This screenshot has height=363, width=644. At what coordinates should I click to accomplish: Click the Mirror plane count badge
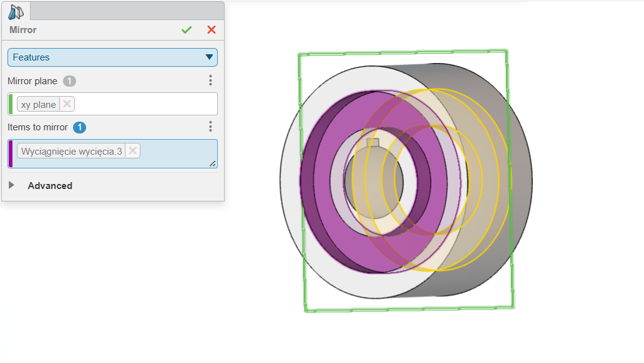pos(69,81)
